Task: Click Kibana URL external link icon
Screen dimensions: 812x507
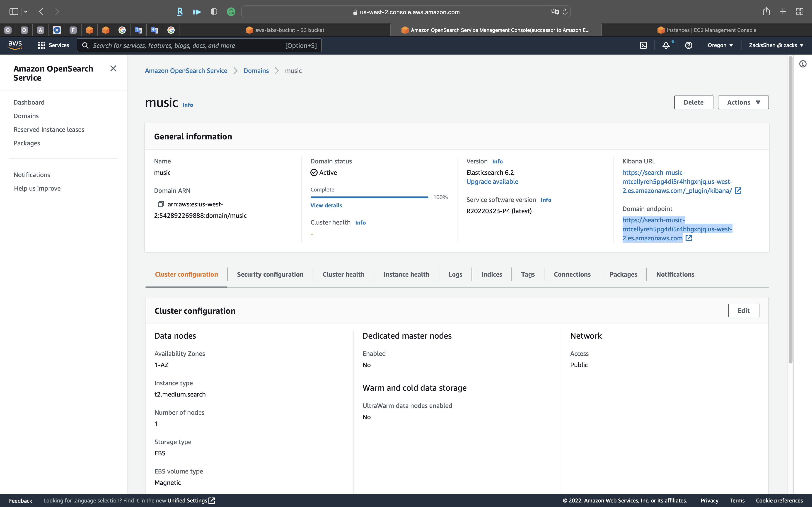Action: click(738, 191)
